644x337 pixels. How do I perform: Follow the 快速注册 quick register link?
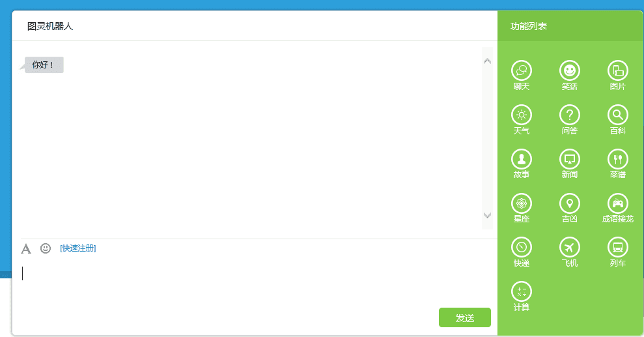[x=78, y=248]
